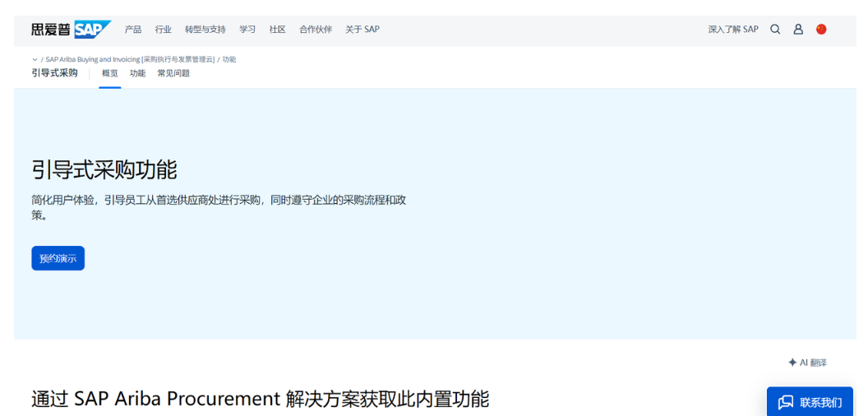The width and height of the screenshot is (868, 416).
Task: Open the 社区 menu
Action: [x=277, y=30]
